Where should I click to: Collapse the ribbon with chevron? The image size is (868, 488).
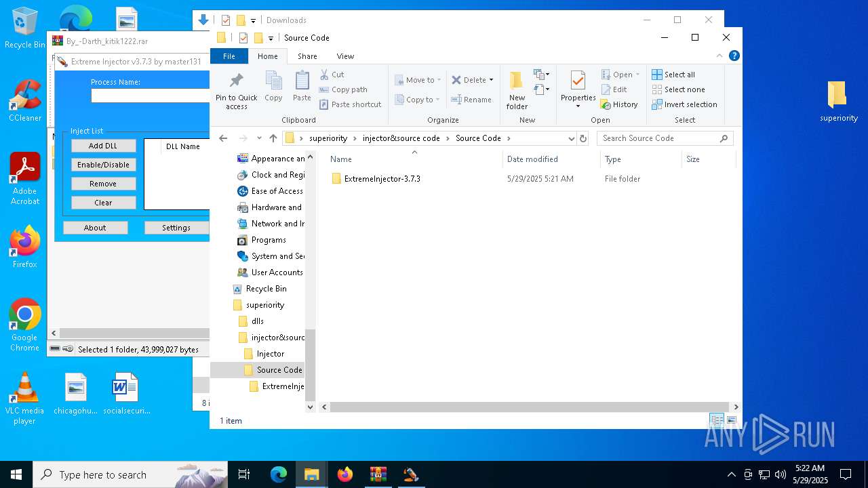tap(720, 56)
